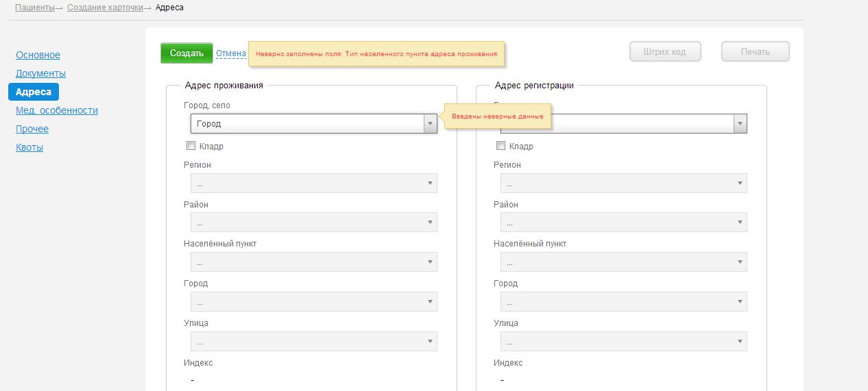Open the Квоты section
This screenshot has width=868, height=391.
pos(29,147)
